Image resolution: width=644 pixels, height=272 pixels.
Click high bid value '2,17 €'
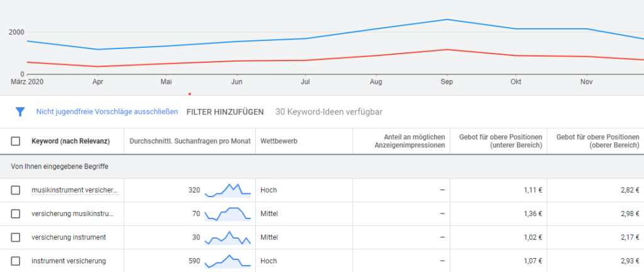pyautogui.click(x=631, y=237)
